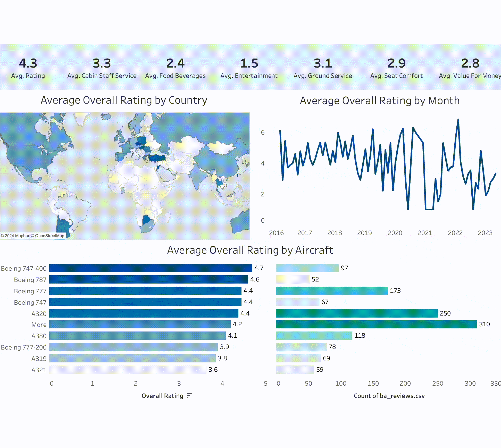Click the 1.5 Avg. Entertainment value

pyautogui.click(x=249, y=63)
